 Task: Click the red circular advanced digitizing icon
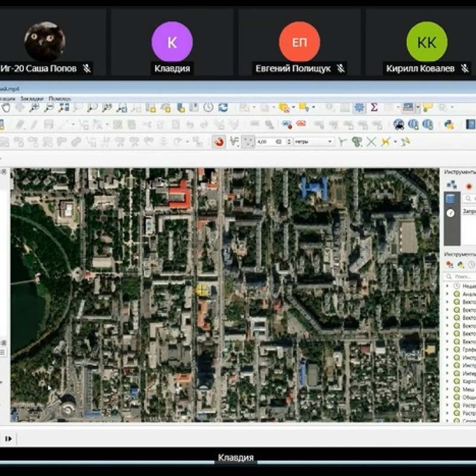pos(219,142)
